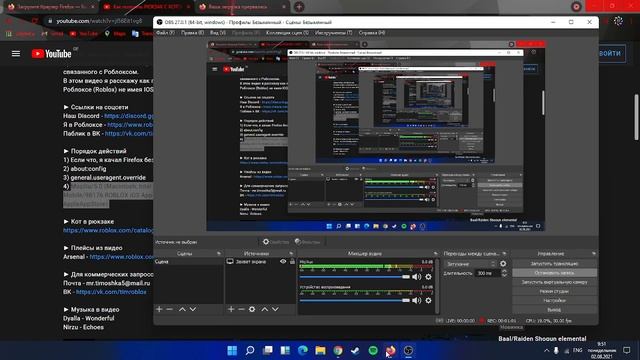Open the Mic/Aux channel settings gear

[x=428, y=277]
